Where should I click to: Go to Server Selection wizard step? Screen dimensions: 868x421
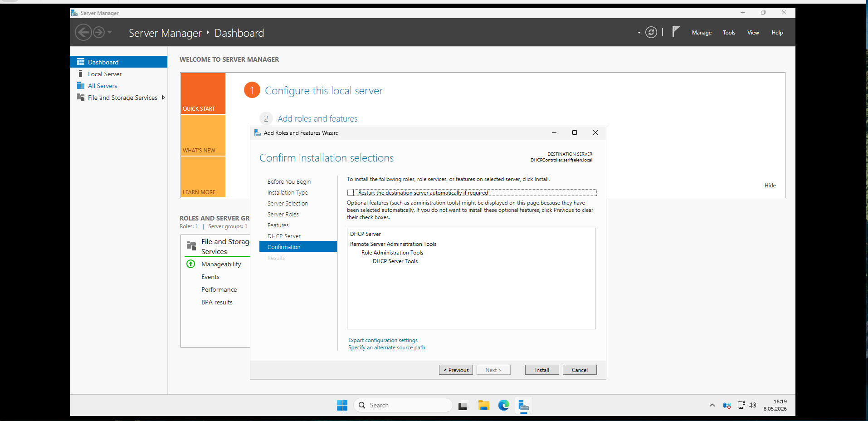288,203
